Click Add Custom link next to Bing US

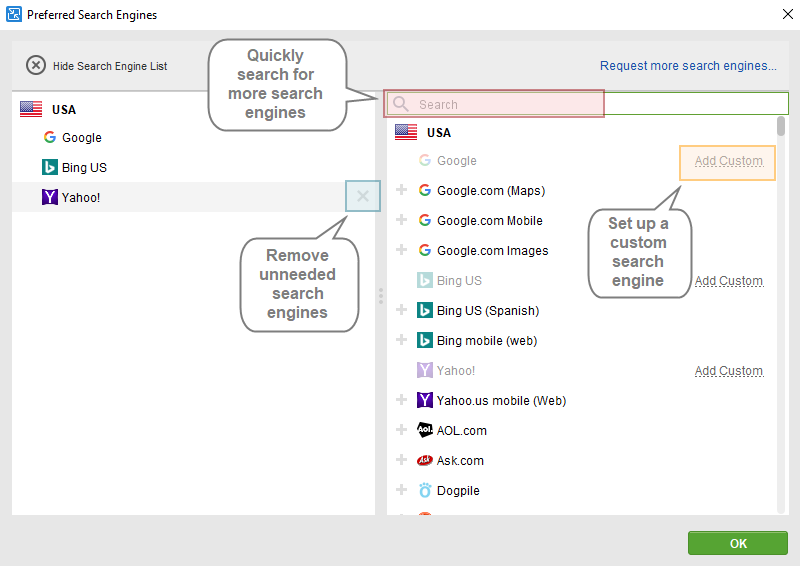point(729,281)
